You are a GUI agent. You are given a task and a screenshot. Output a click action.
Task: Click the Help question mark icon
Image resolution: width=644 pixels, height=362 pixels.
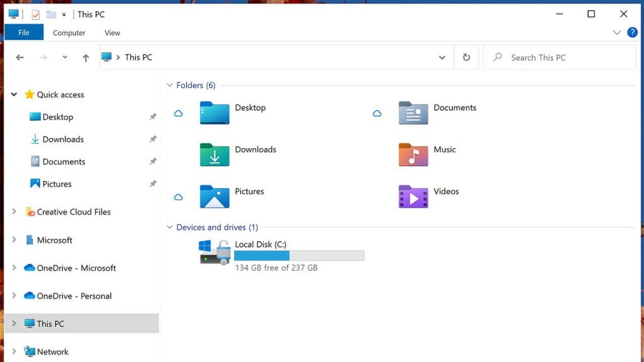[632, 33]
